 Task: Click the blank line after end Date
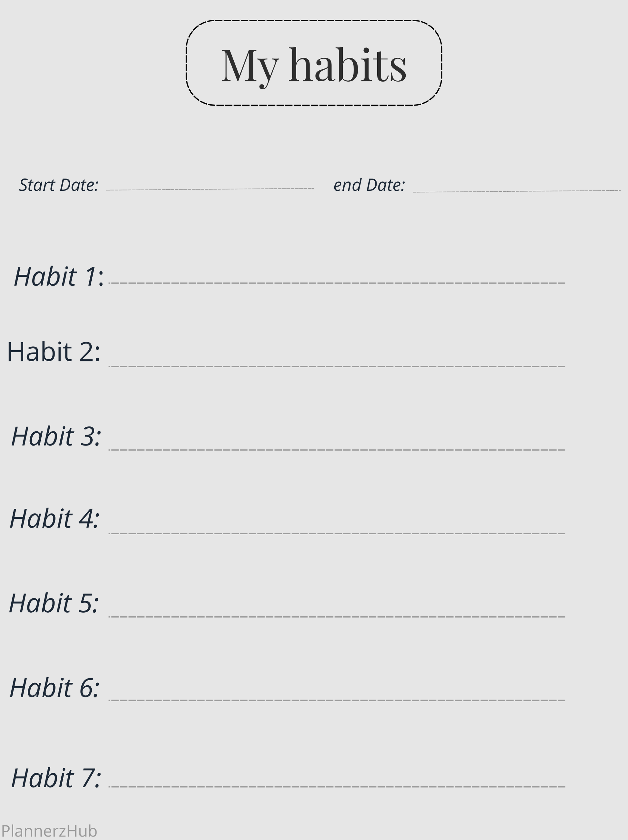pyautogui.click(x=516, y=191)
